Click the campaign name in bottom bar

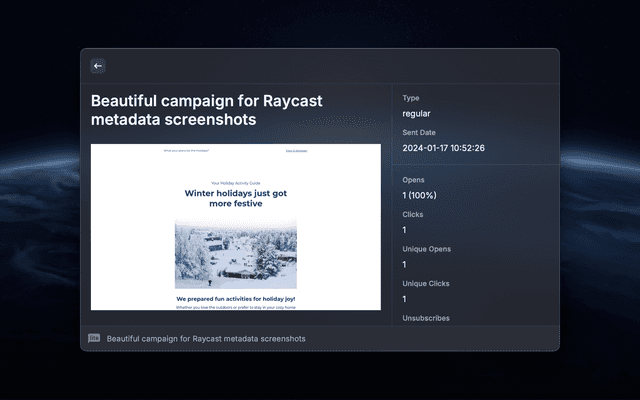pos(206,339)
